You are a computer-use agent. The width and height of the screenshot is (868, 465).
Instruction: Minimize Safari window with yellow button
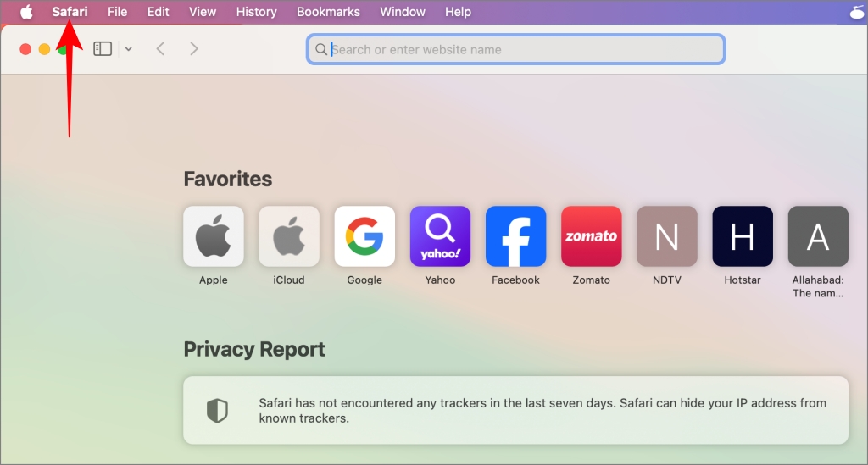(44, 49)
